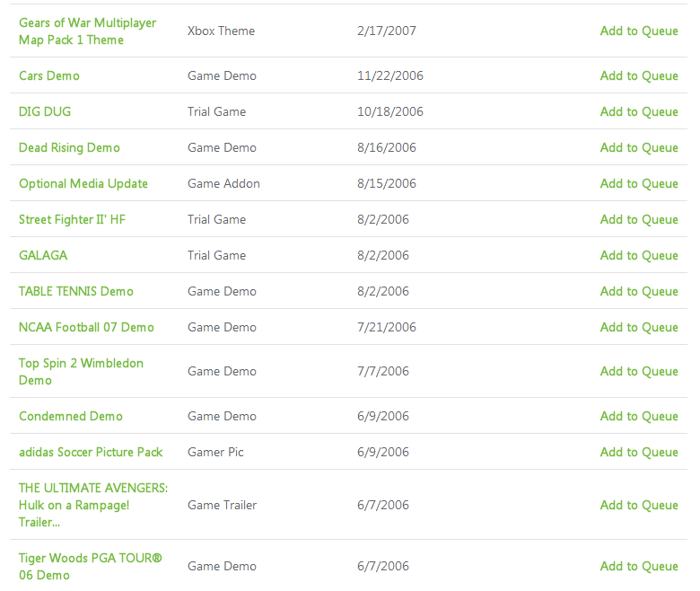Select the date 8/16/2006
The image size is (700, 591).
point(387,148)
